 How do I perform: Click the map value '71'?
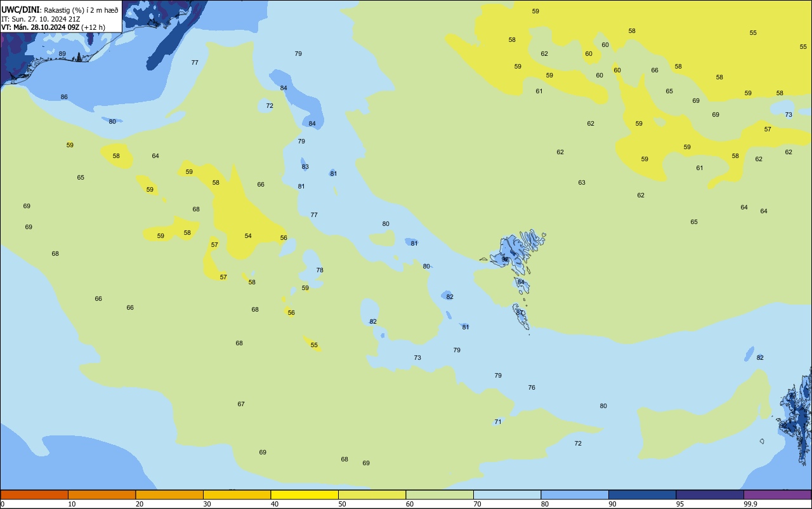click(498, 422)
